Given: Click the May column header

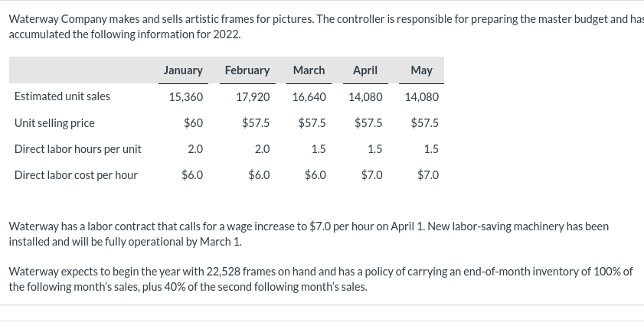Looking at the screenshot, I should coord(421,70).
